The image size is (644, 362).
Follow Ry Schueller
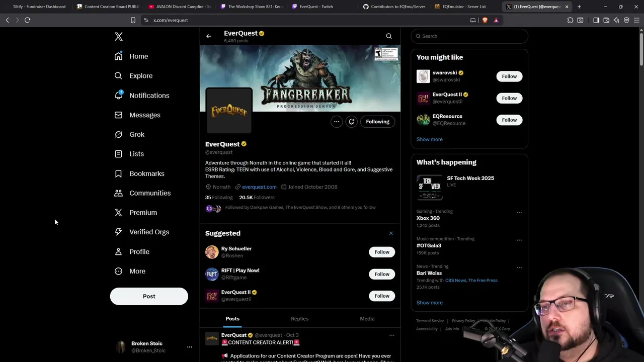click(x=382, y=252)
